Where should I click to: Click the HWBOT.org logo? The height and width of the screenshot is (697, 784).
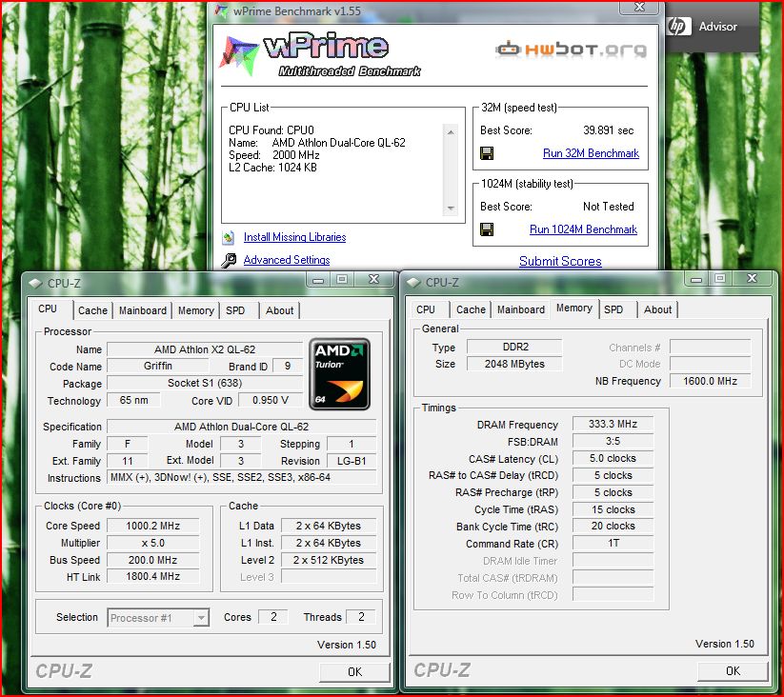click(571, 49)
